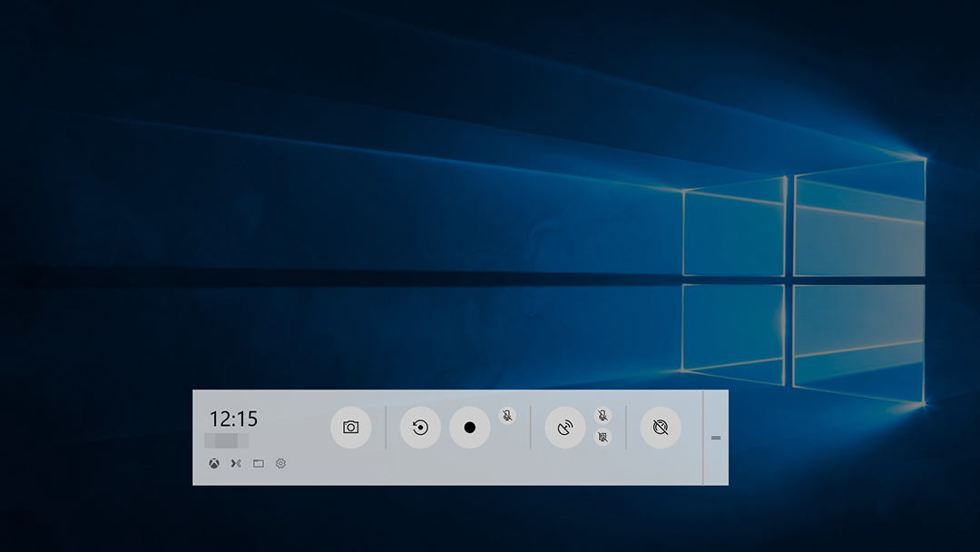The image size is (980, 552).
Task: Toggle broadcast microphone mute icon
Action: tap(603, 416)
